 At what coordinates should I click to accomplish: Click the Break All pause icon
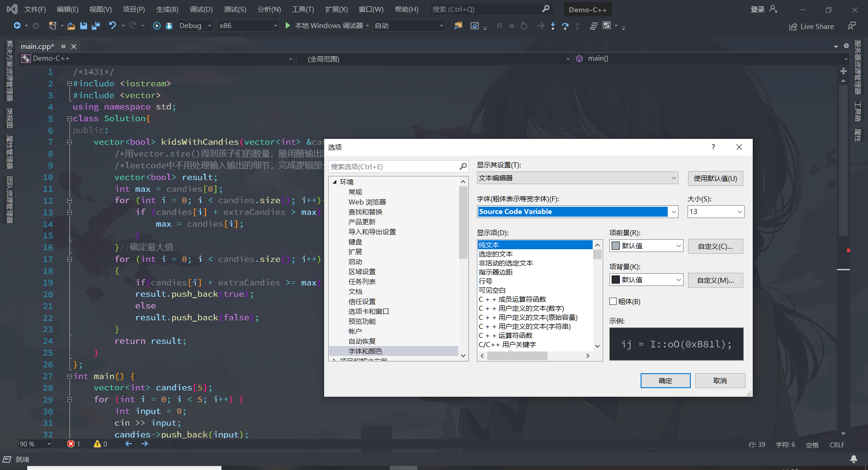click(499, 26)
